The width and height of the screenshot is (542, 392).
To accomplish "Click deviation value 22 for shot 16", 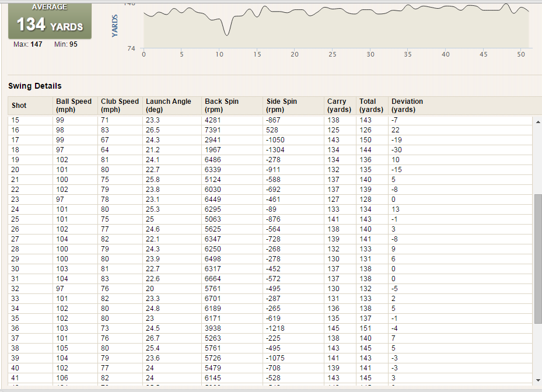I will (x=396, y=130).
